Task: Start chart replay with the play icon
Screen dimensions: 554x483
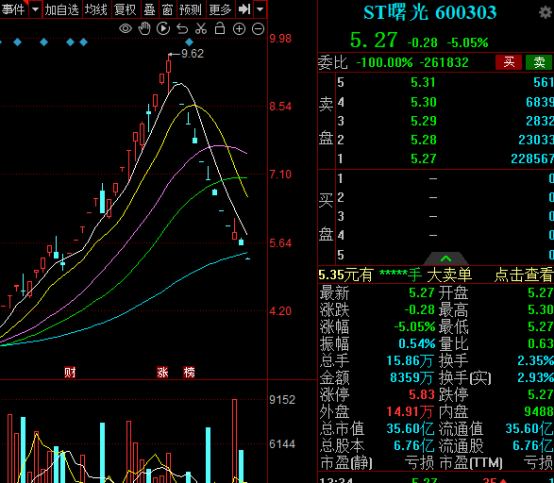Action: click(x=163, y=29)
